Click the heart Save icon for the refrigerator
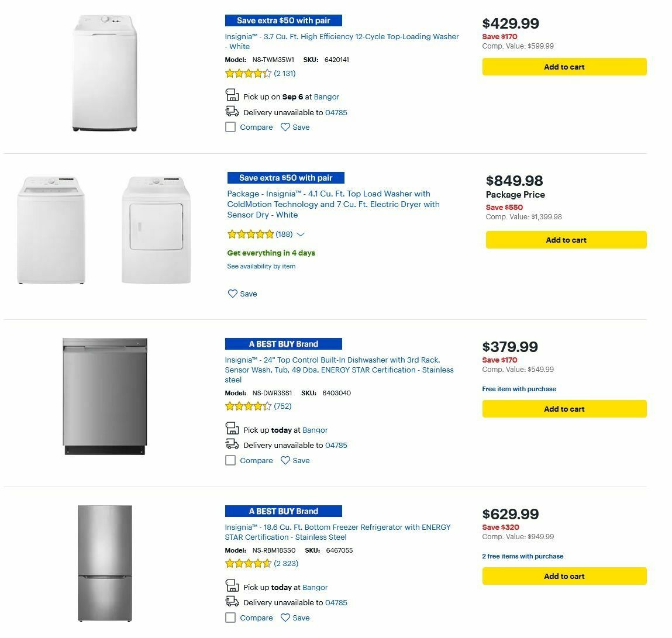The height and width of the screenshot is (638, 672). pyautogui.click(x=285, y=618)
